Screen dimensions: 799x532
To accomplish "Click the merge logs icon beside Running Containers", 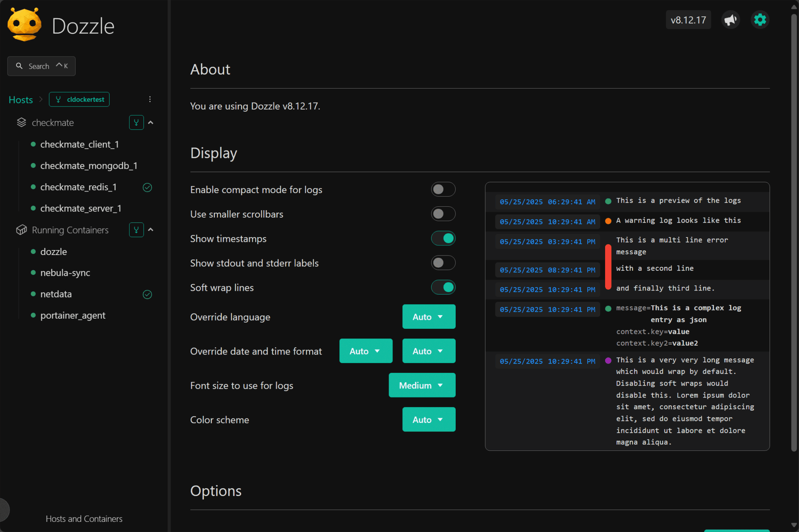I will tap(136, 230).
